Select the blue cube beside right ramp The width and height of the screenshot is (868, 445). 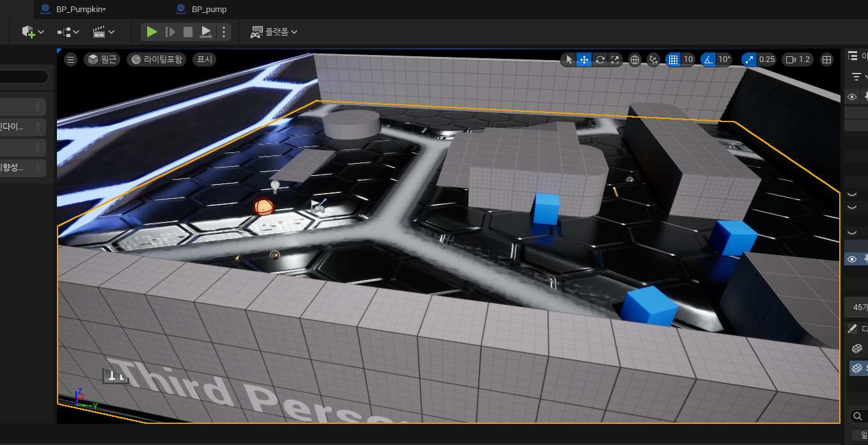coord(733,238)
